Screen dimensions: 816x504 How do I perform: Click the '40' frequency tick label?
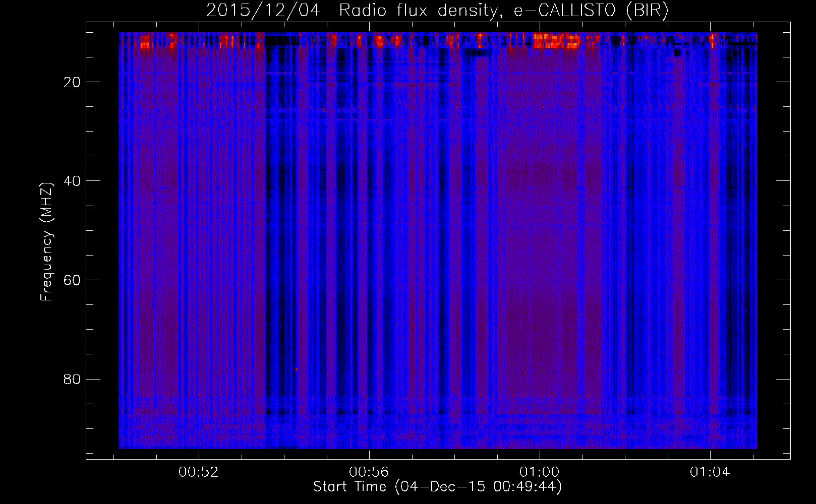[73, 181]
